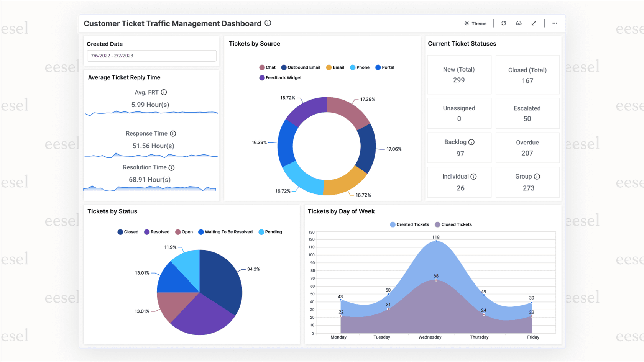Click the info icon next to Response Time
This screenshot has height=362, width=644.
(173, 133)
